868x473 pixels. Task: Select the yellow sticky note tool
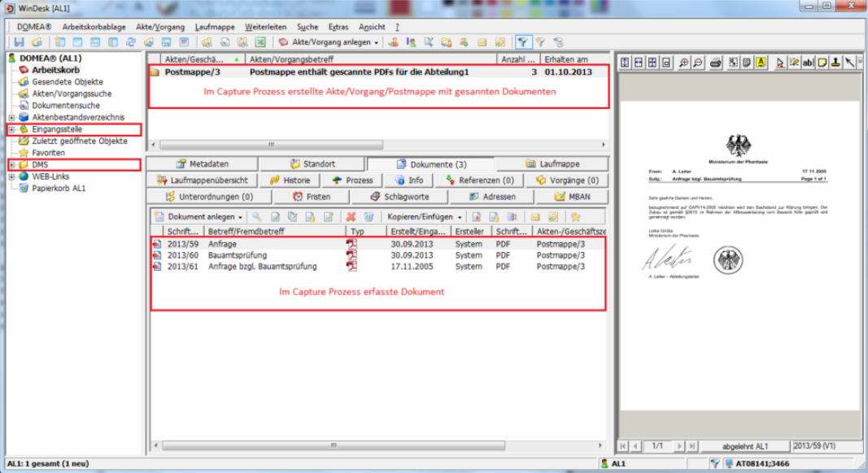pos(822,63)
